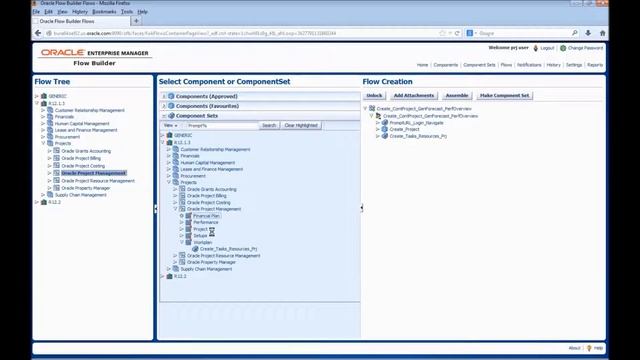The width and height of the screenshot is (640, 360).
Task: Click the Workplan component set icon
Action: click(189, 242)
